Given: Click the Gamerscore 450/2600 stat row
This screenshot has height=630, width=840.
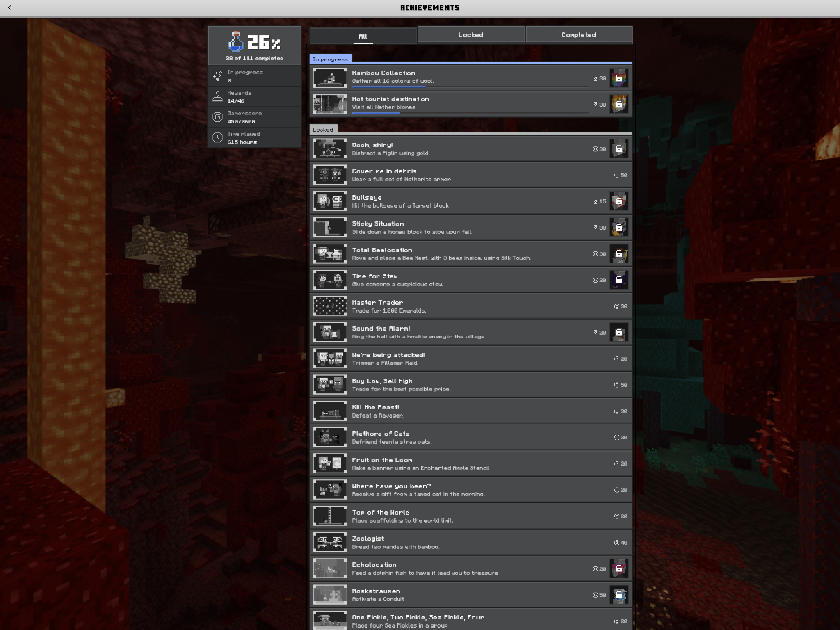Looking at the screenshot, I should coord(255,117).
